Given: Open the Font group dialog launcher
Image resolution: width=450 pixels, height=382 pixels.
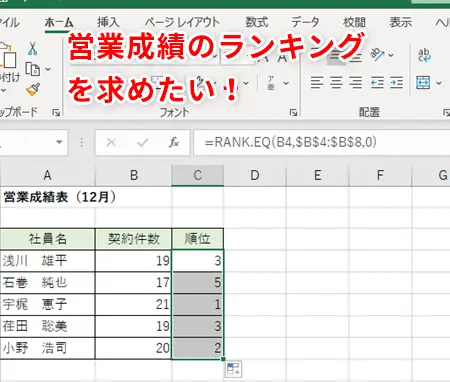Looking at the screenshot, I should click(x=293, y=113).
